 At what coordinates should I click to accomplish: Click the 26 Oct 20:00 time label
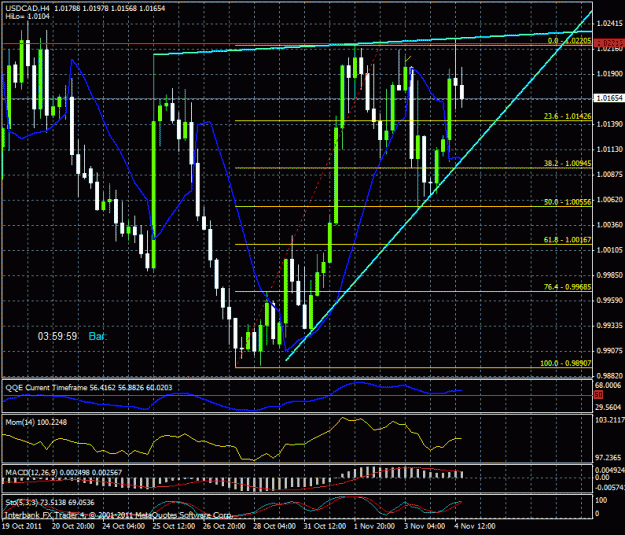224,526
